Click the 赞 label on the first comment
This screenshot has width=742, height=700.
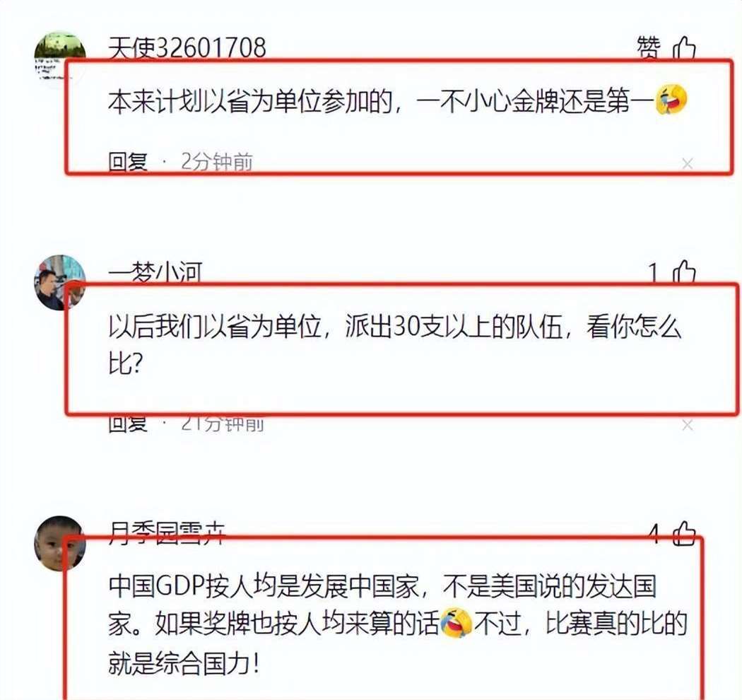pos(649,48)
